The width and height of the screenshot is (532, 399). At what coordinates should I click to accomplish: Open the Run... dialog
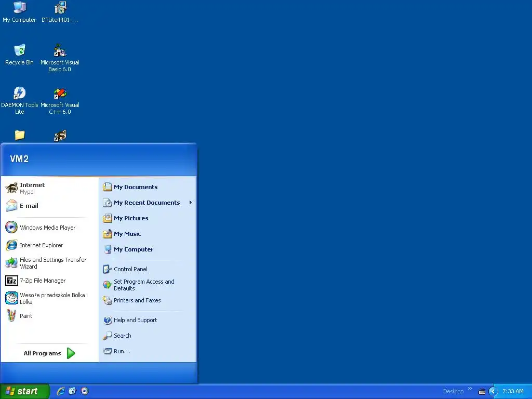148,351
